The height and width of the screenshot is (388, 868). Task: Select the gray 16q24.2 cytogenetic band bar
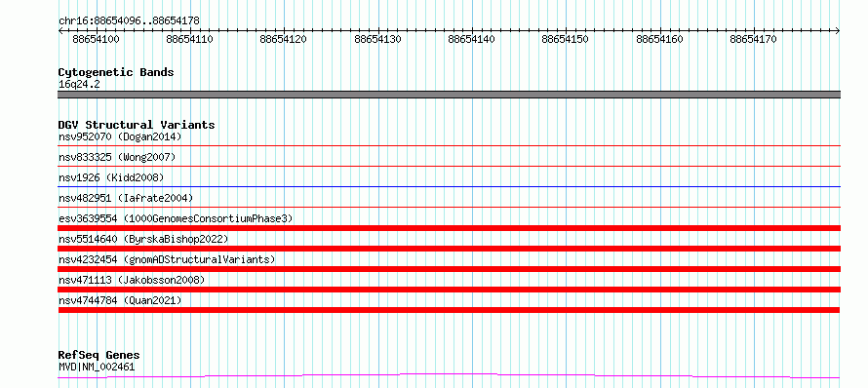[x=449, y=95]
